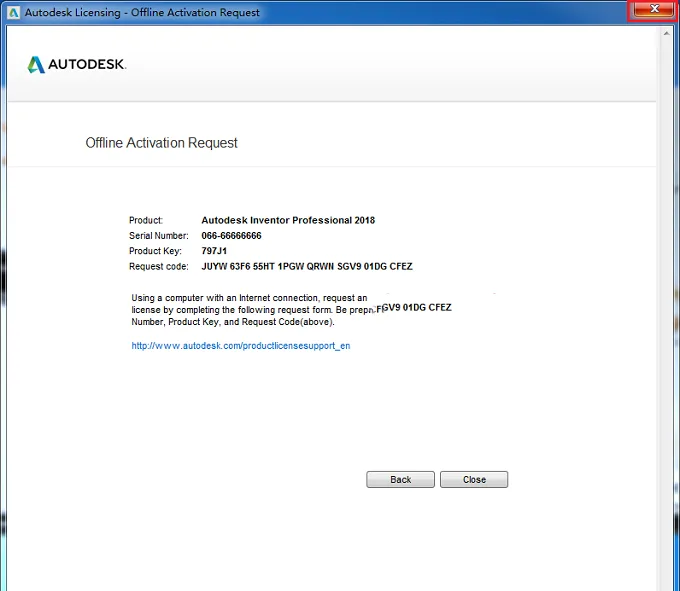680x591 pixels.
Task: Click the Autodesk title bar app icon
Action: [x=13, y=13]
